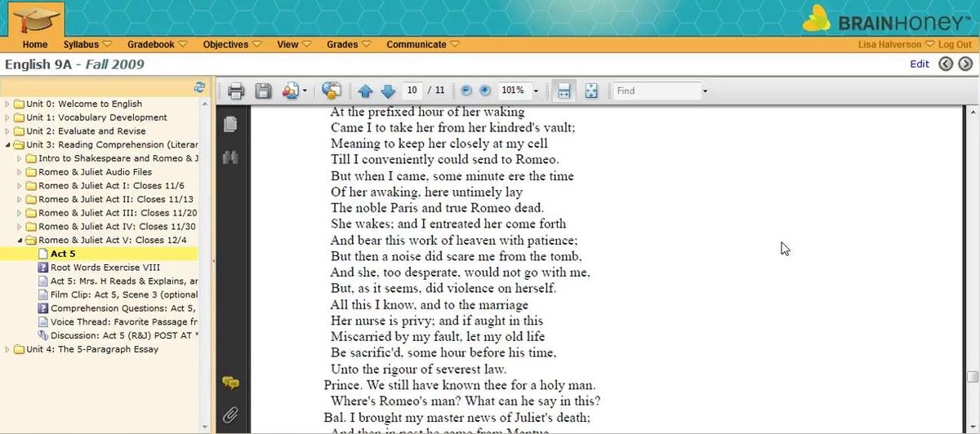Go to next page with down arrow

388,91
